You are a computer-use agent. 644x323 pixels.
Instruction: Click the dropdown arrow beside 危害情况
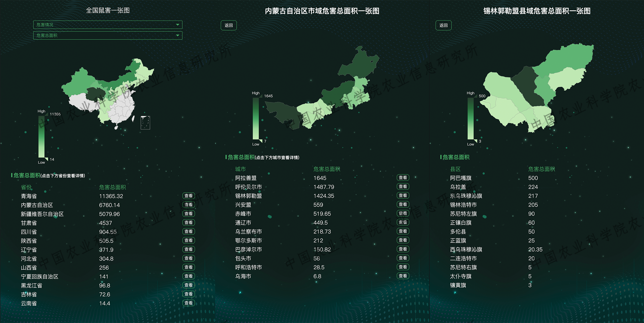point(177,25)
